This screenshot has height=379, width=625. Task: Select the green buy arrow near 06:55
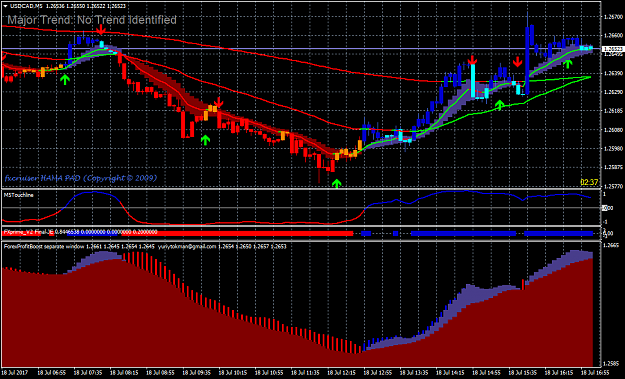(x=65, y=79)
